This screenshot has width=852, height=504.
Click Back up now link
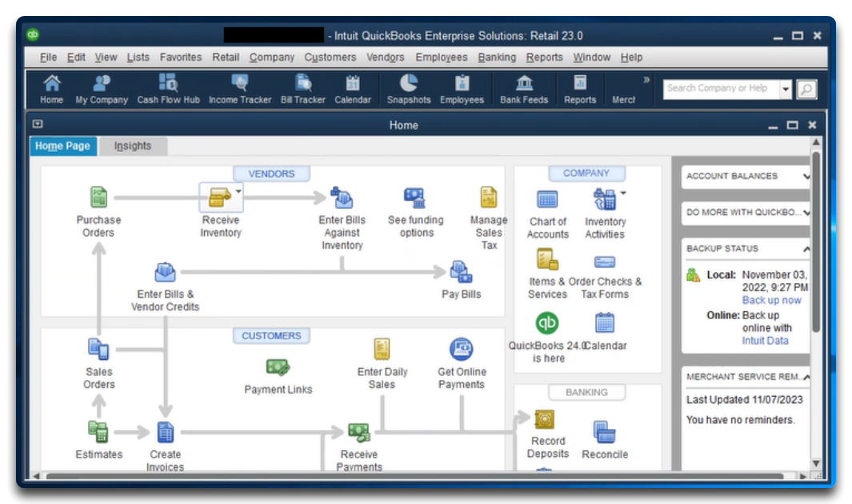771,300
